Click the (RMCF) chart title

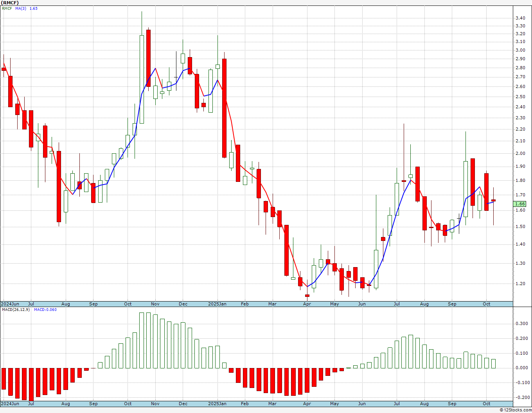(x=9, y=2)
